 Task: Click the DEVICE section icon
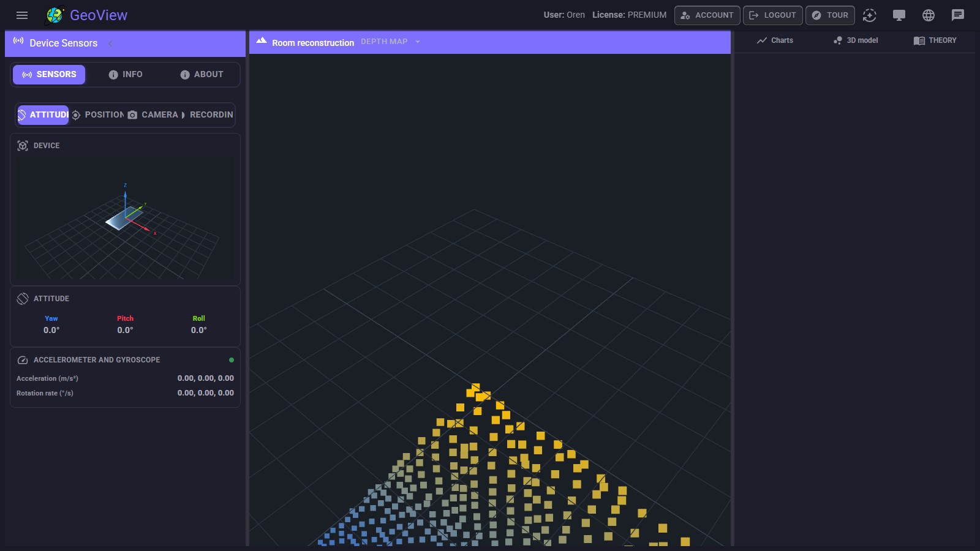tap(23, 146)
